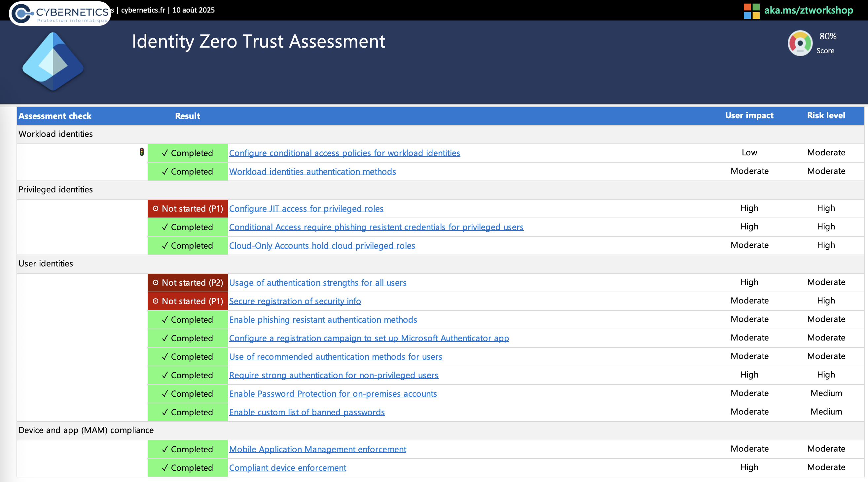Open Usage of authentication strengths for all users
This screenshot has height=482, width=868.
click(317, 283)
